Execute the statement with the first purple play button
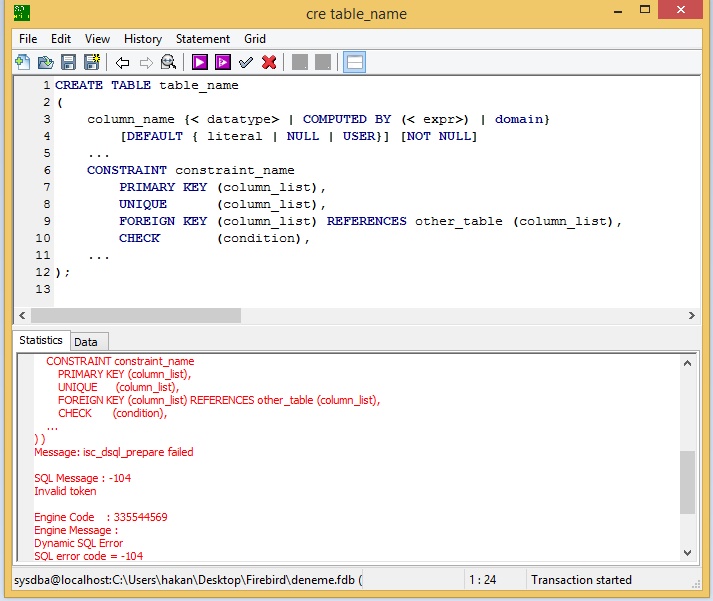 point(199,62)
